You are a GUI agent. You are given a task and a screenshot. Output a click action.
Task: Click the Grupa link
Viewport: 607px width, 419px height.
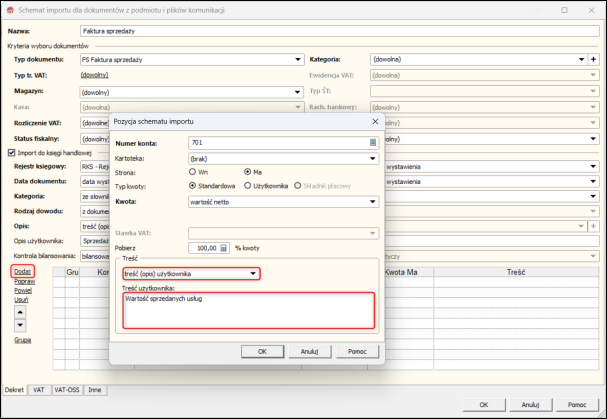click(x=22, y=340)
